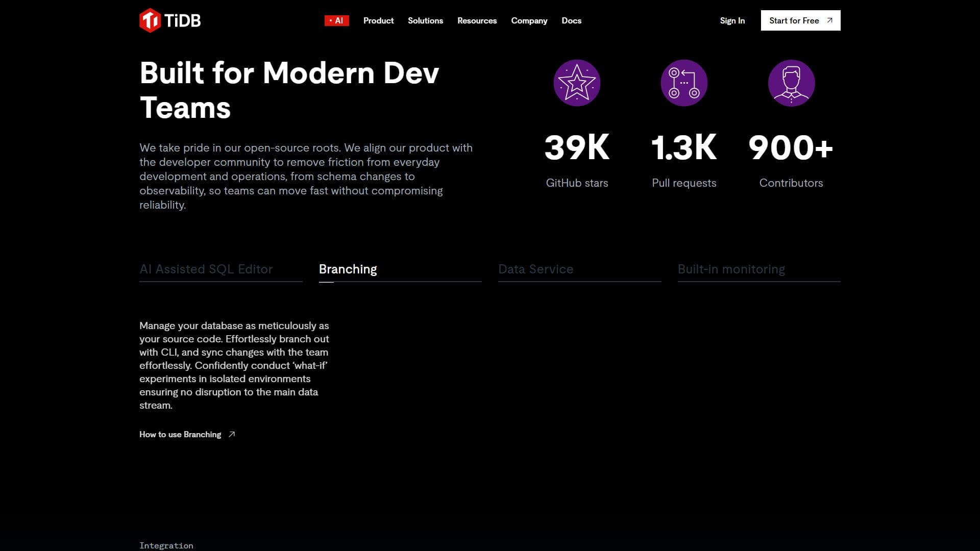The image size is (980, 551).
Task: Click the 900+ stat value
Action: (x=791, y=147)
